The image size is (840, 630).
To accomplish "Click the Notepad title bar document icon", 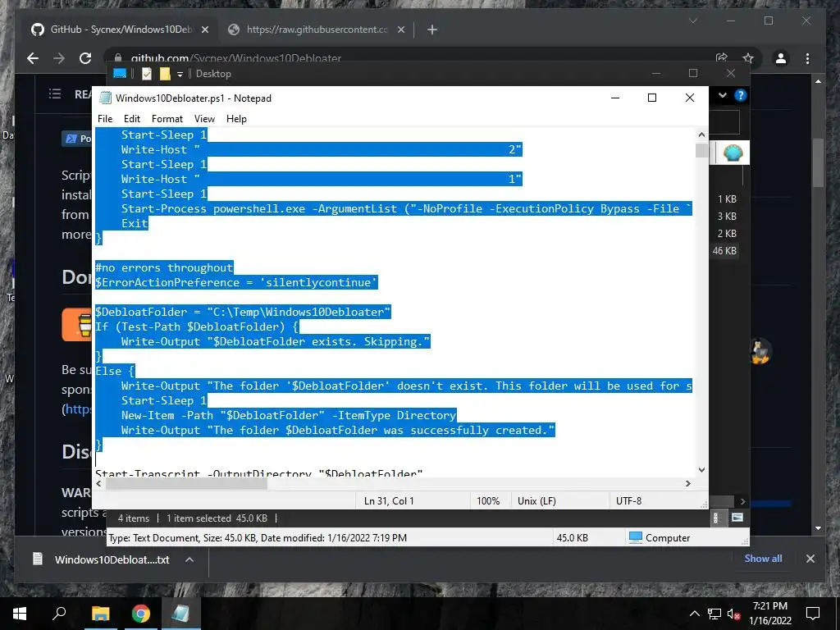I will click(x=106, y=98).
